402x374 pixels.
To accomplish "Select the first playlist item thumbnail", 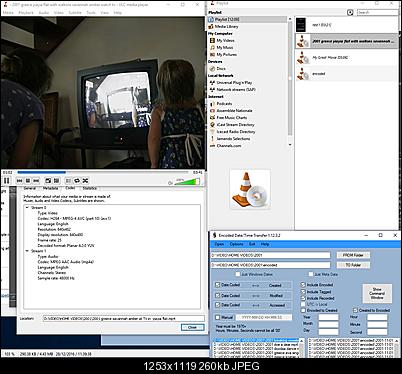I will [x=301, y=25].
